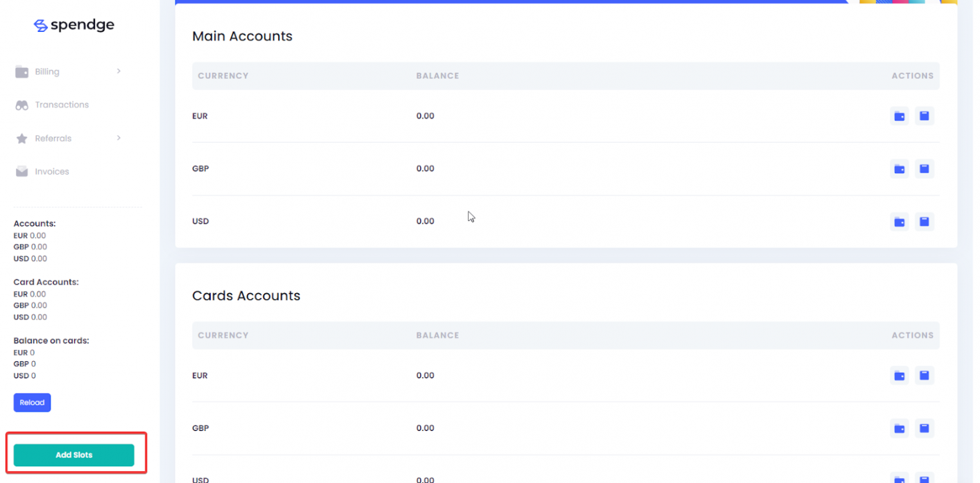
Task: Go to Transactions in the sidebar
Action: pos(62,105)
